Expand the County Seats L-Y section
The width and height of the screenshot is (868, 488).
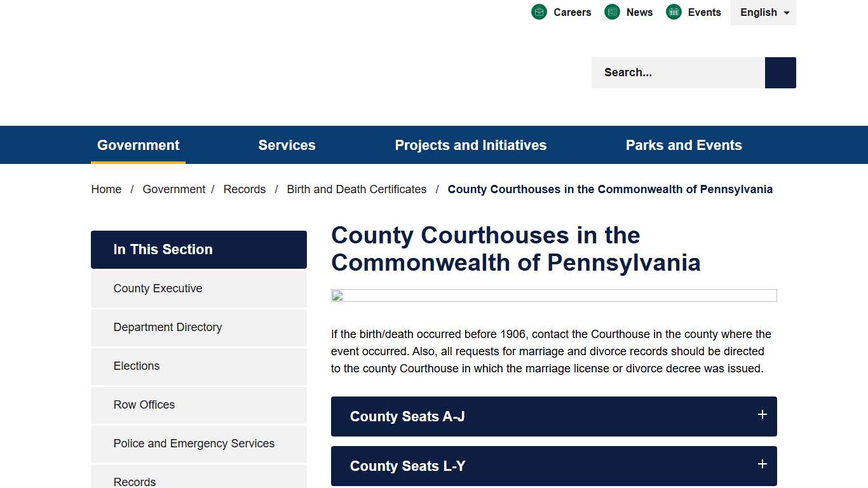tap(553, 466)
